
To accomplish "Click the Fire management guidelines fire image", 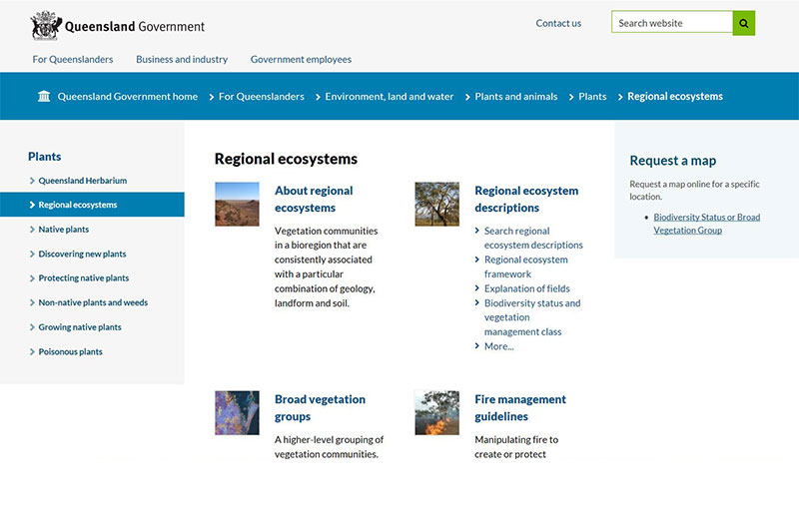I will coord(436,412).
